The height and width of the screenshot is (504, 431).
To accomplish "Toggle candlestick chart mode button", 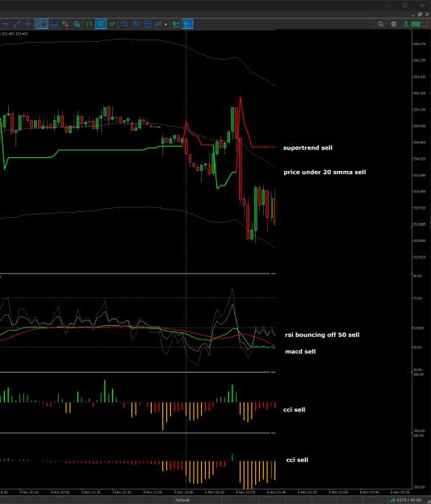I will [x=101, y=23].
